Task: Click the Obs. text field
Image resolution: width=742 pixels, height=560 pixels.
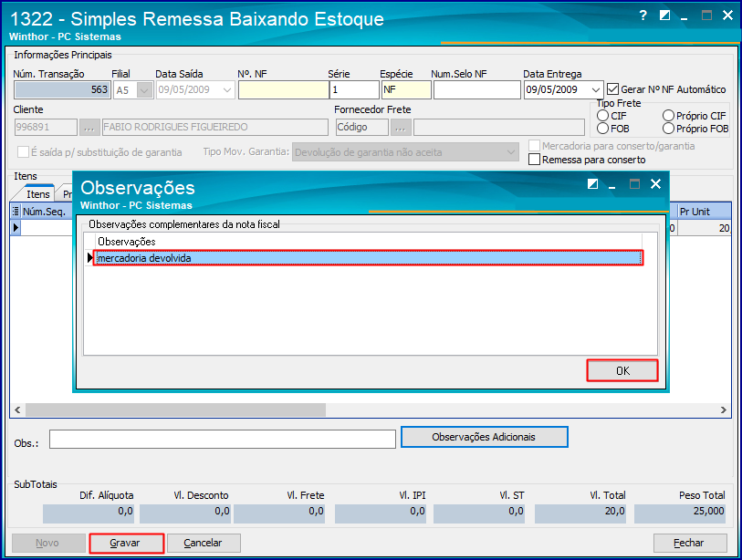Action: 223,440
